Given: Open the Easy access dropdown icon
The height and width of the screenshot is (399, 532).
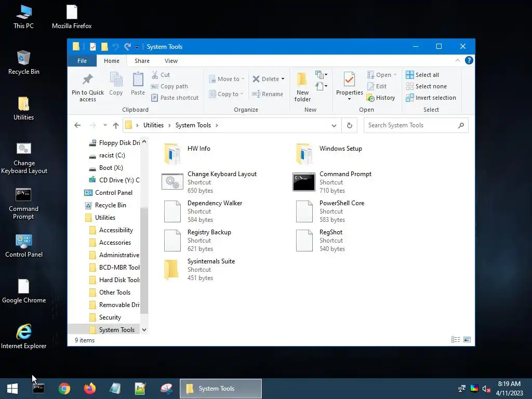Looking at the screenshot, I should pyautogui.click(x=321, y=86).
